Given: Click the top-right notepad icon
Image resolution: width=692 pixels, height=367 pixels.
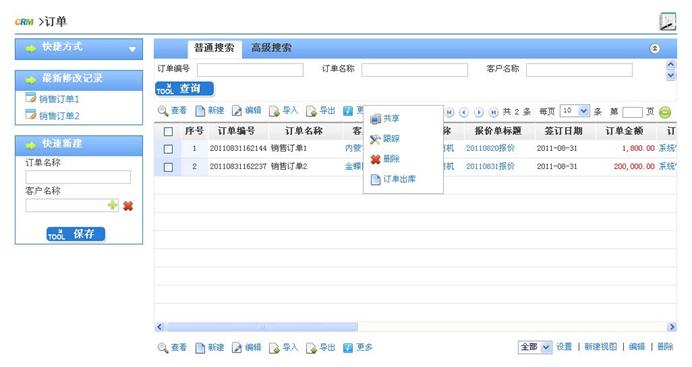Looking at the screenshot, I should (x=668, y=22).
